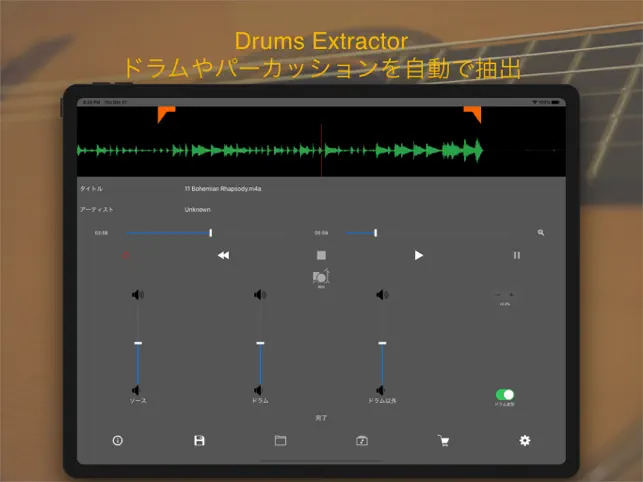Viewport: 643px width, 482px height.
Task: Pause the Bohemian Rhapsody playback
Action: (x=517, y=255)
